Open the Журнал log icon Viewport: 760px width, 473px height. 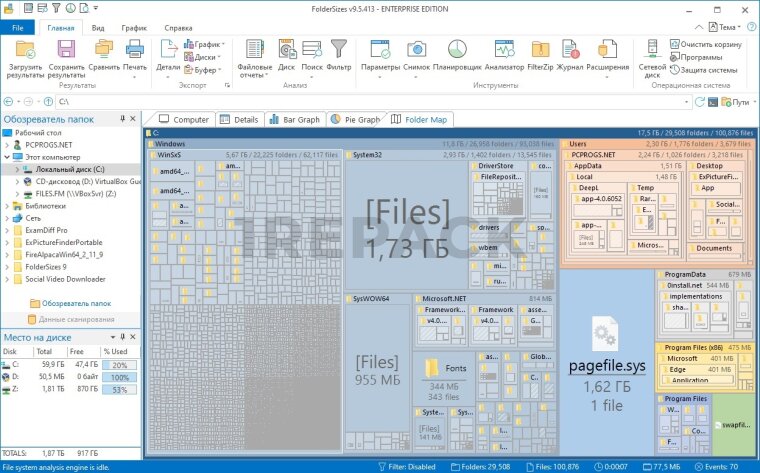tap(570, 50)
